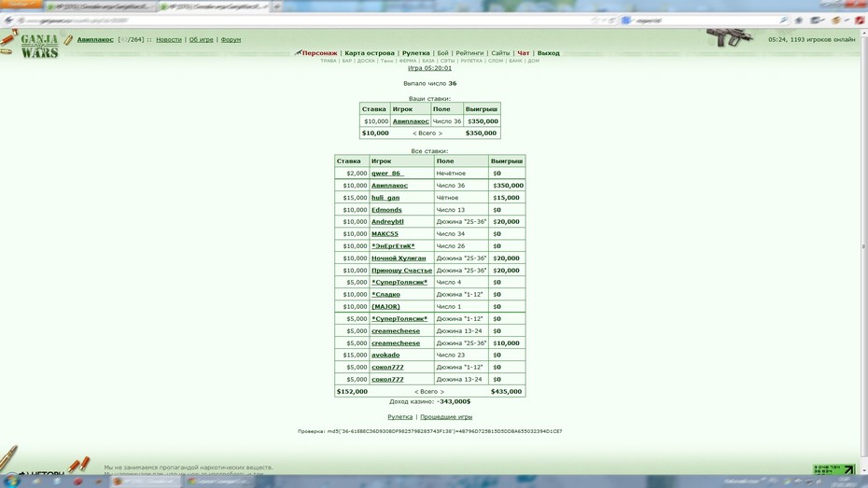This screenshot has height=488, width=868.
Task: Open the Сайты menu item
Action: point(500,53)
